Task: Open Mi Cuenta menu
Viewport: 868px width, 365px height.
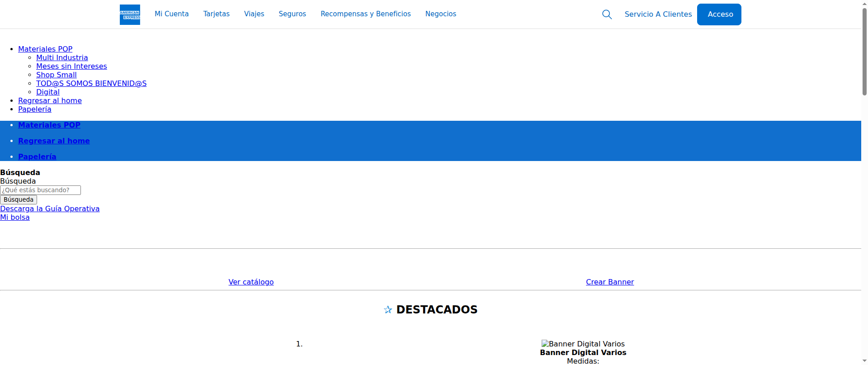Action: (172, 14)
